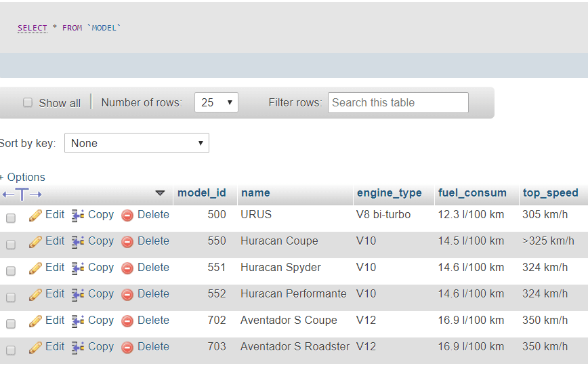Click the model_id value '702'

(x=217, y=321)
